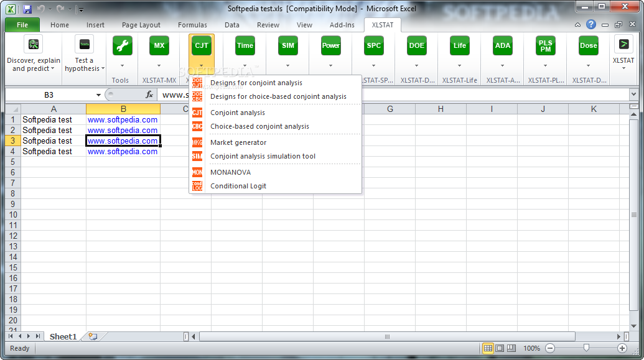The image size is (644, 360).
Task: Expand the Name Box dropdown
Action: [x=98, y=95]
